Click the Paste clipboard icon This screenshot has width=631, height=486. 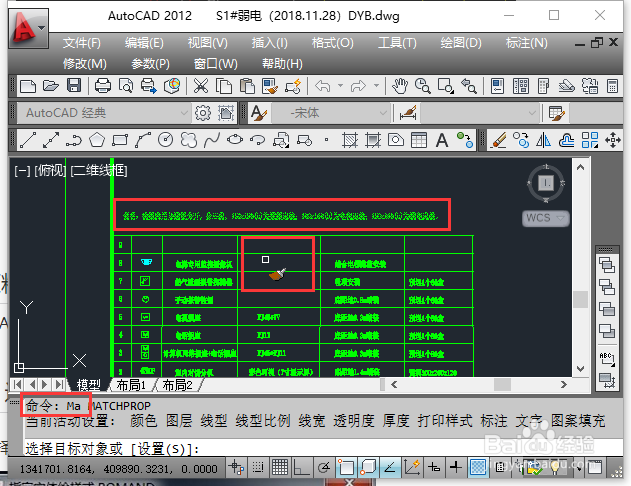[247, 86]
